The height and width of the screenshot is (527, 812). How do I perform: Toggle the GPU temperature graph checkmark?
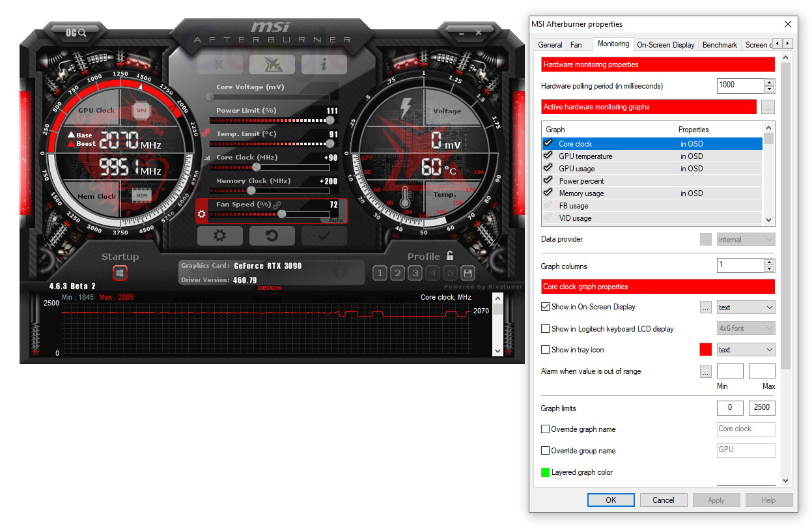point(548,156)
